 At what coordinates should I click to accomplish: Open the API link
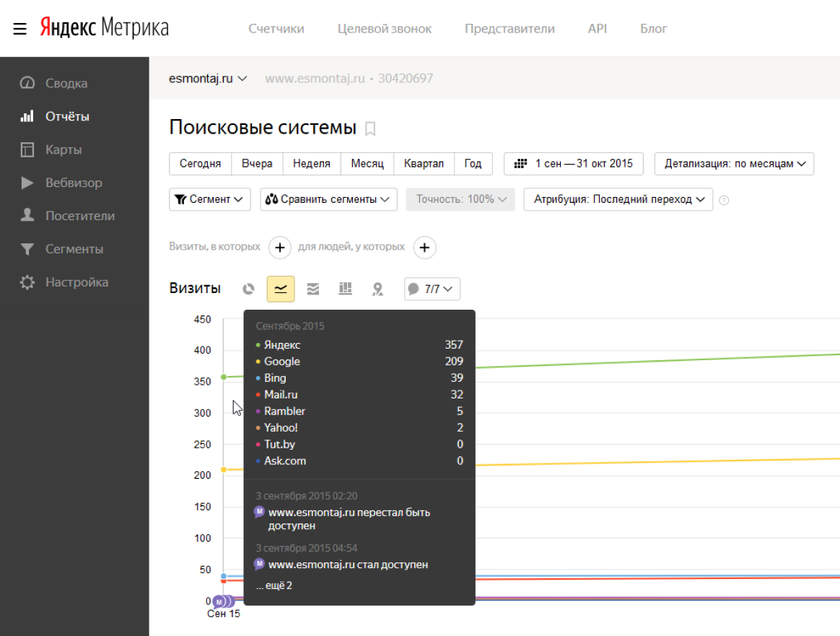point(598,29)
